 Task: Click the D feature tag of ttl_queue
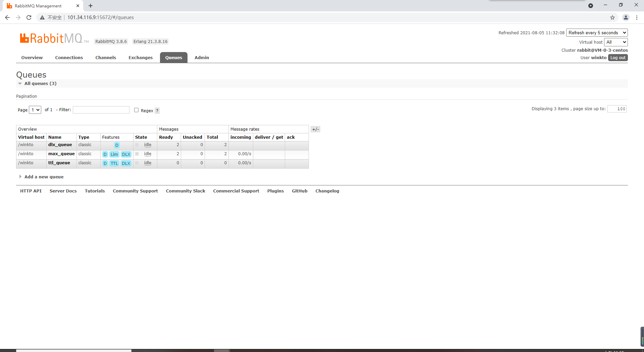[105, 163]
